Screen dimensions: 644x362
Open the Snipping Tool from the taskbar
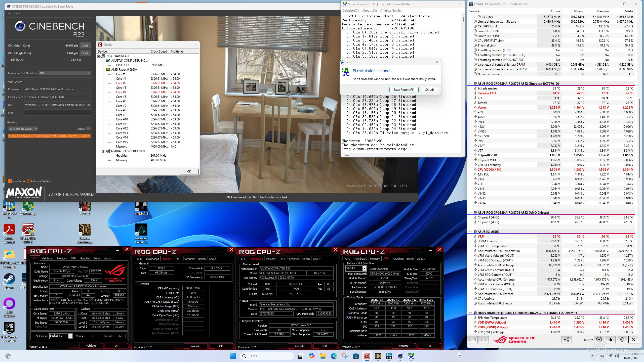345,356
